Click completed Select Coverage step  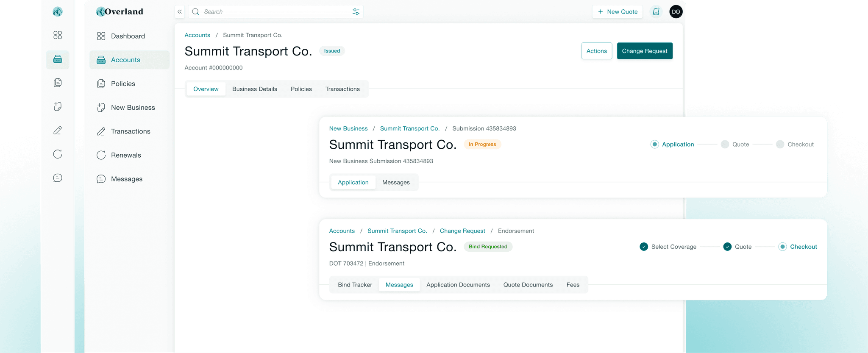[668, 247]
